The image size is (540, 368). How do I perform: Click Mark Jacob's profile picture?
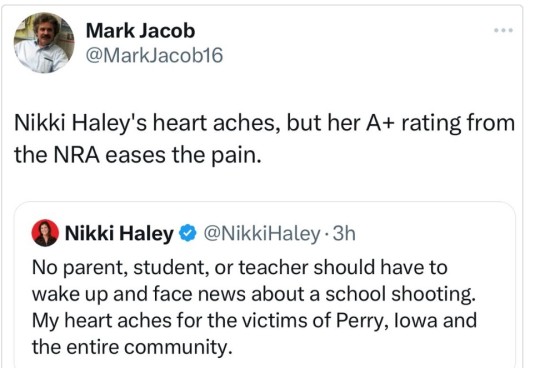click(x=44, y=43)
